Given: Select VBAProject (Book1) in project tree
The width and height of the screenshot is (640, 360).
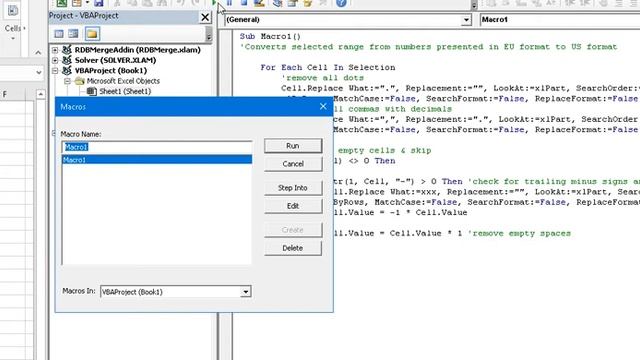Looking at the screenshot, I should point(111,71).
